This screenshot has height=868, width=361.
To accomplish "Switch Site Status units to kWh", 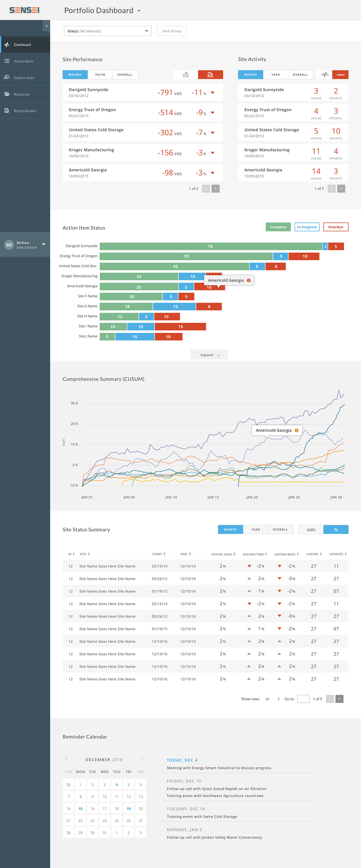I will (311, 530).
